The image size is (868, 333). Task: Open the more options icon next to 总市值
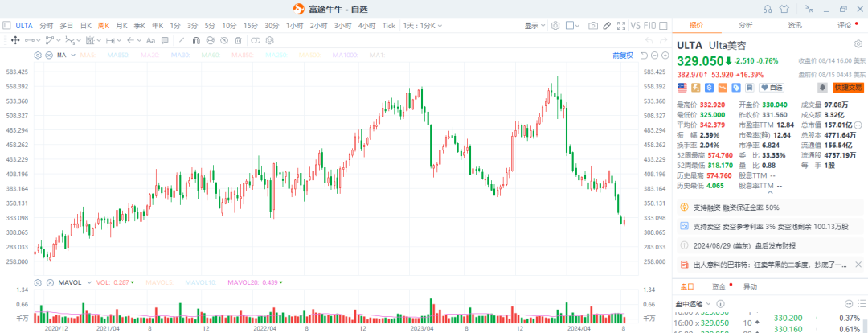click(858, 125)
